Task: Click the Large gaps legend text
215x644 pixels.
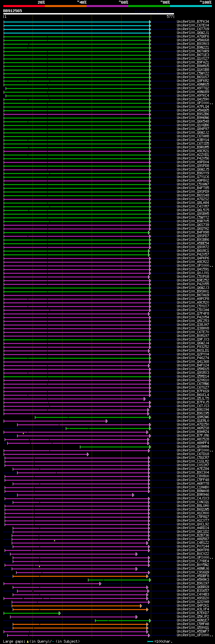Action: [x=41, y=641]
